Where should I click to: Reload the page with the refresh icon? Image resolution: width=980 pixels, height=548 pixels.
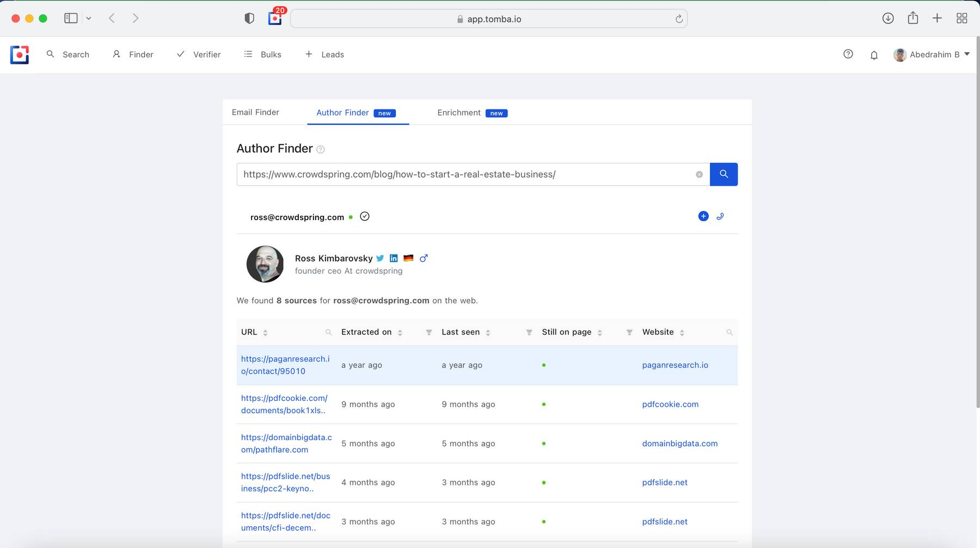(679, 19)
